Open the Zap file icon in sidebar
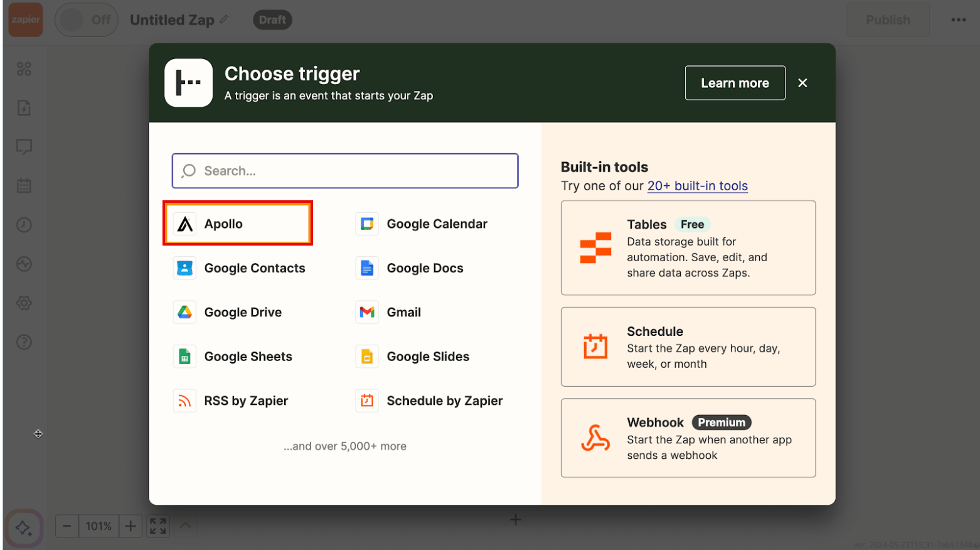 [x=24, y=108]
